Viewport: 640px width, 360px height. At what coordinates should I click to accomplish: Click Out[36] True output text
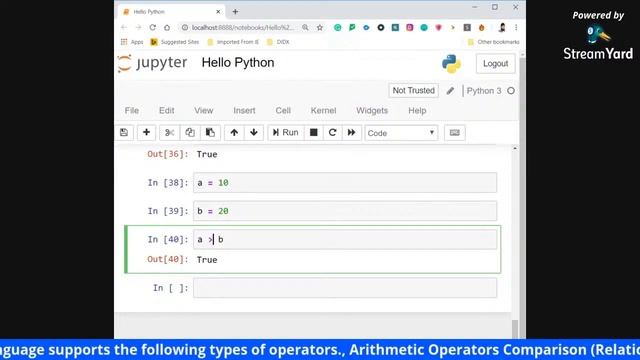click(x=207, y=154)
